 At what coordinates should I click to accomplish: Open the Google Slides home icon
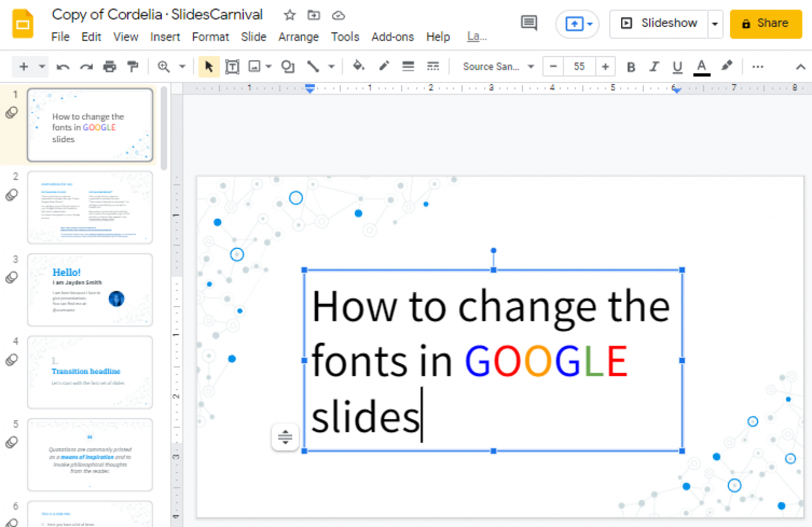point(23,24)
